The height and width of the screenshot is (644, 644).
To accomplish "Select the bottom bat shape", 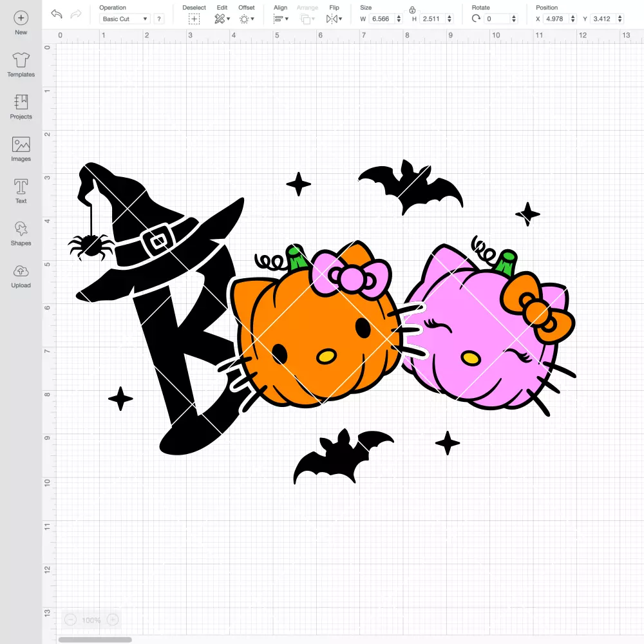I will pos(343,456).
